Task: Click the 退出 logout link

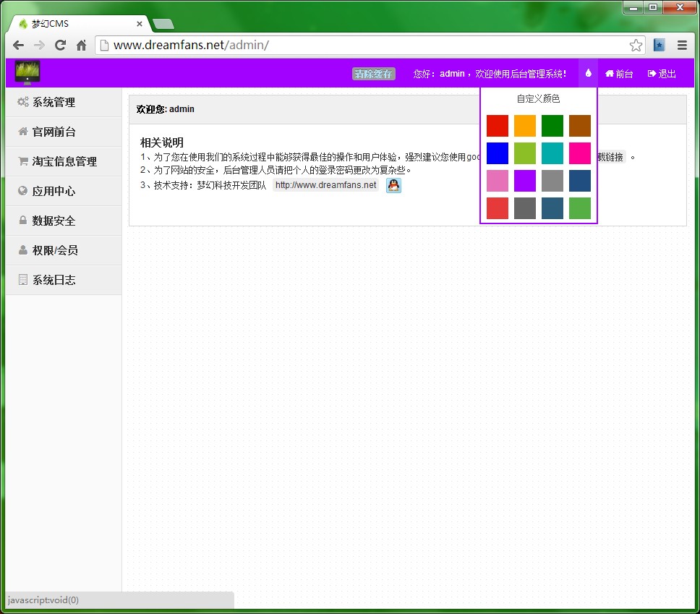Action: [662, 74]
